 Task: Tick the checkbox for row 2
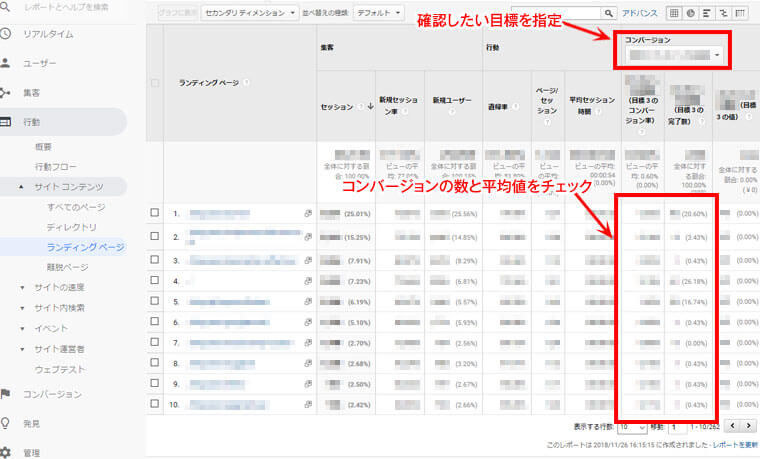click(155, 236)
